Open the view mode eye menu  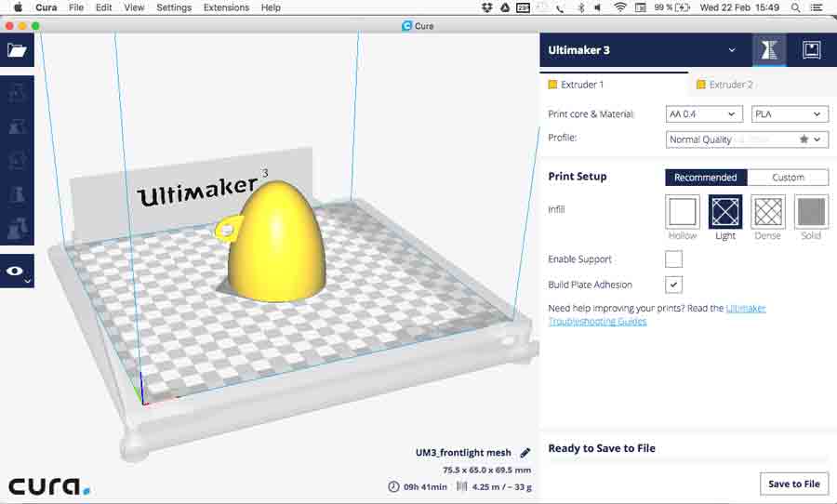point(17,271)
